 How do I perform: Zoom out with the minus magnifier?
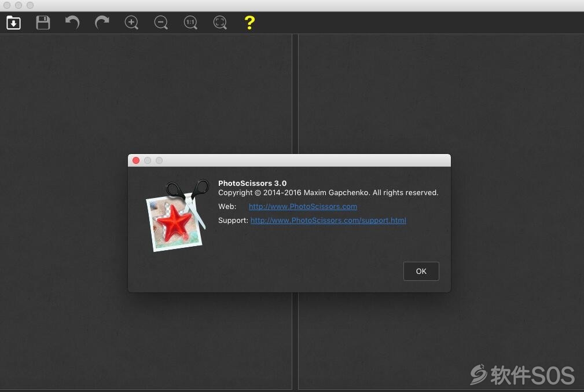[x=161, y=23]
